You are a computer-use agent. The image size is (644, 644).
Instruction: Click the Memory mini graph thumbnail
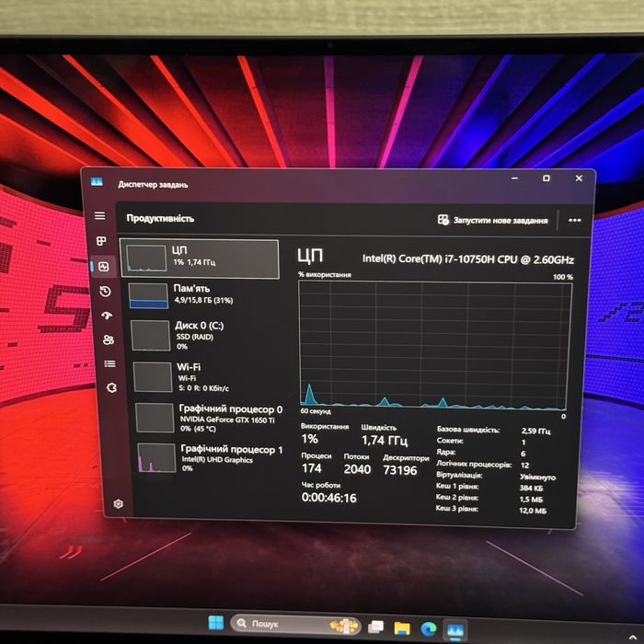point(149,295)
